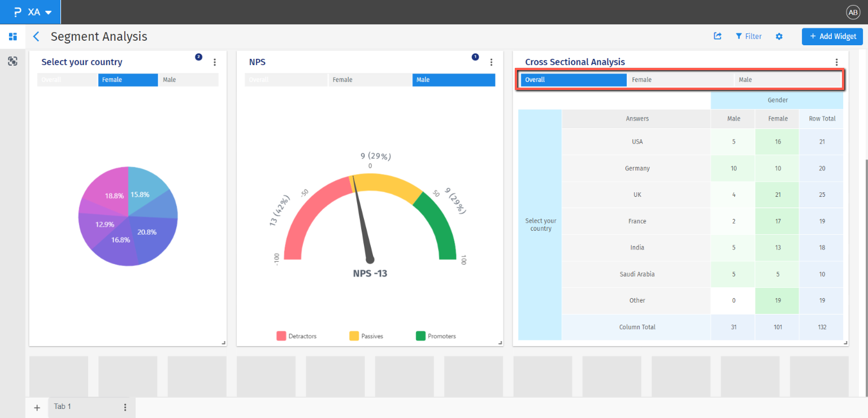
Task: Click the Male column total 31
Action: [x=734, y=327]
